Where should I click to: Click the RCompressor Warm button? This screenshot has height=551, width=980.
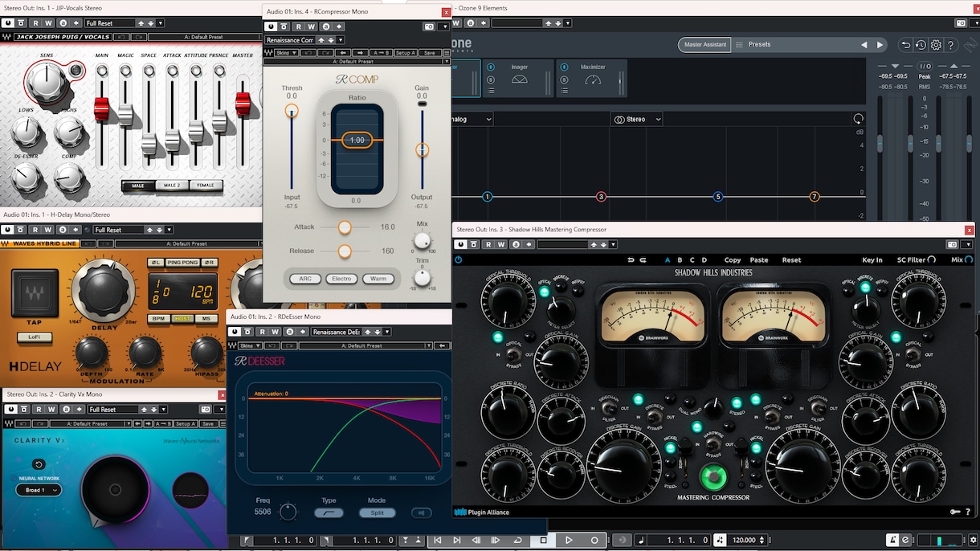tap(378, 279)
